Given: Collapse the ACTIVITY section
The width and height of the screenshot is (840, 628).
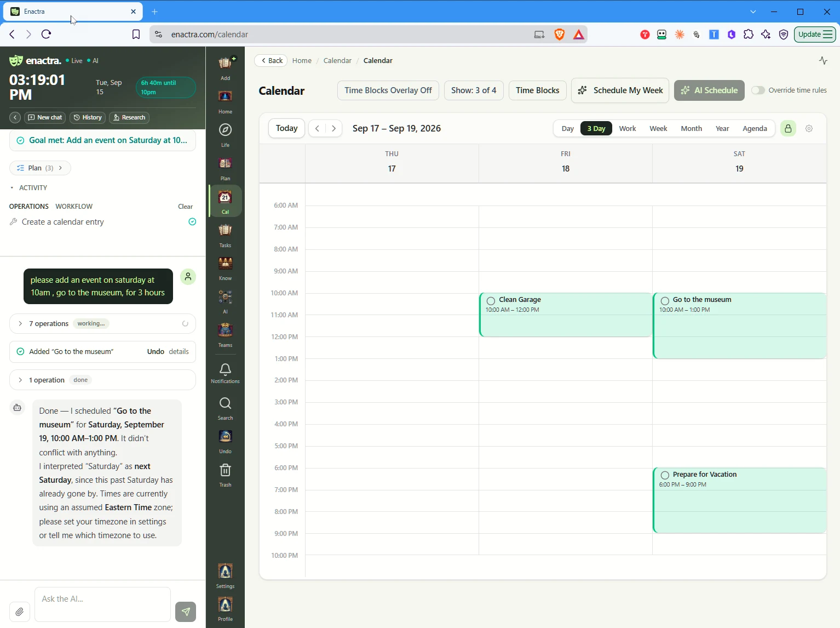Looking at the screenshot, I should (x=28, y=187).
